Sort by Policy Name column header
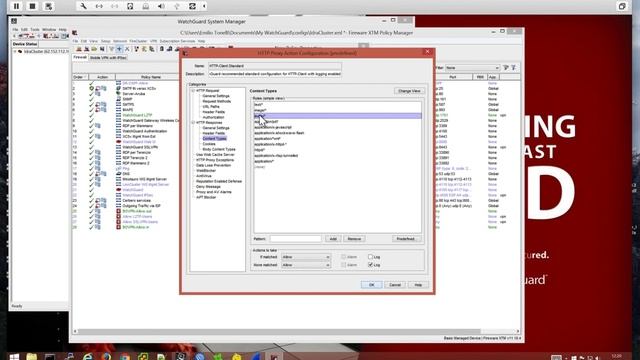 tap(151, 77)
